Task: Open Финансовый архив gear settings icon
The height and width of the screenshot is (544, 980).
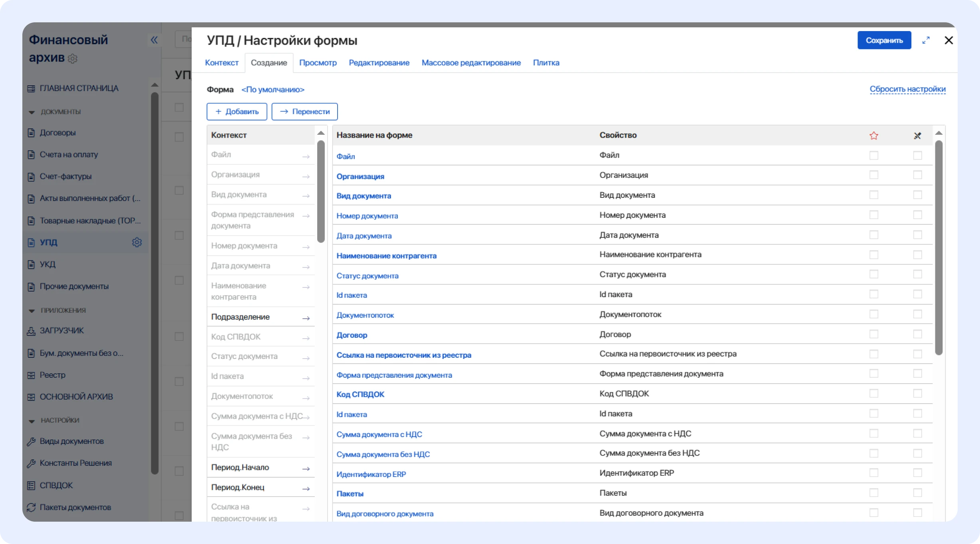Action: tap(72, 59)
